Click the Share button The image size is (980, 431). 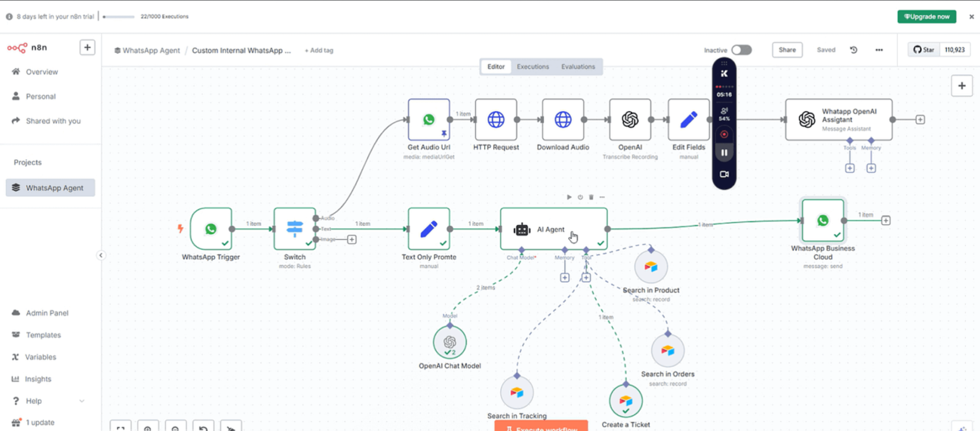click(x=787, y=50)
